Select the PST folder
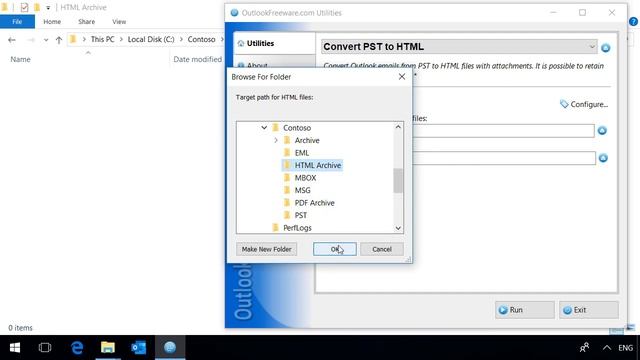640x360 pixels. (x=301, y=215)
